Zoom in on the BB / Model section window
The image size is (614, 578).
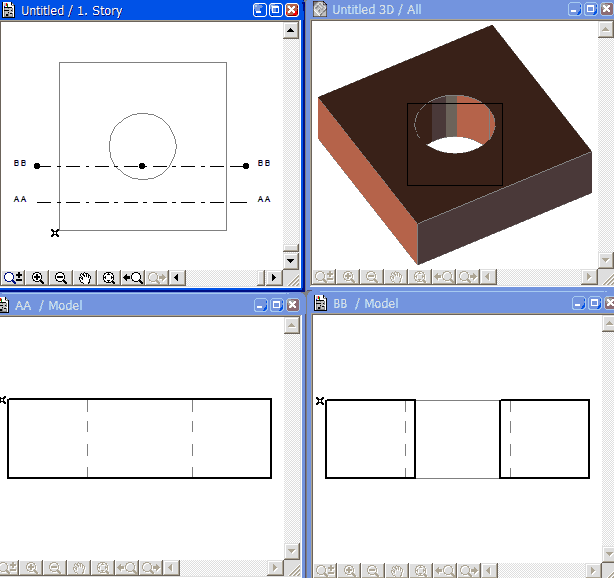coord(350,571)
